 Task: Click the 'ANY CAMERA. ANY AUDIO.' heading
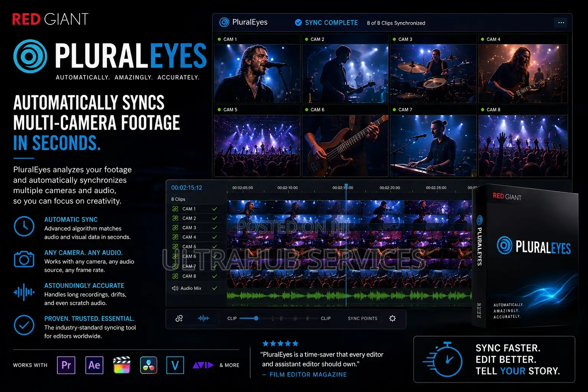[83, 253]
